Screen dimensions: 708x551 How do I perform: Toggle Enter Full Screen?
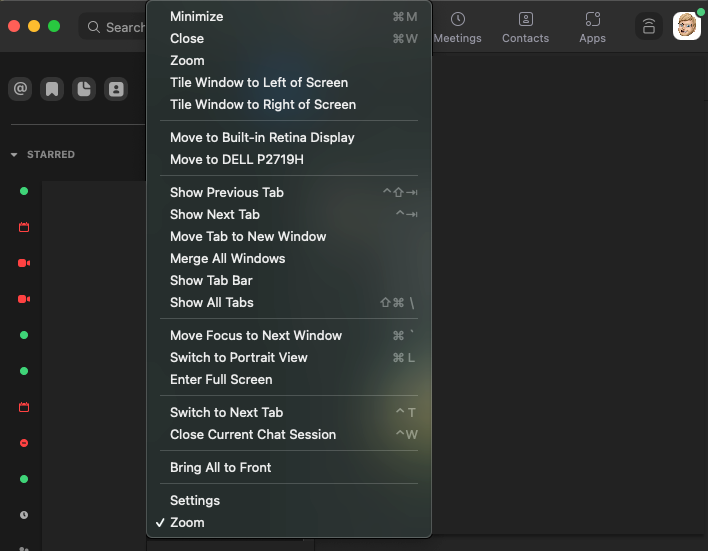(x=221, y=379)
